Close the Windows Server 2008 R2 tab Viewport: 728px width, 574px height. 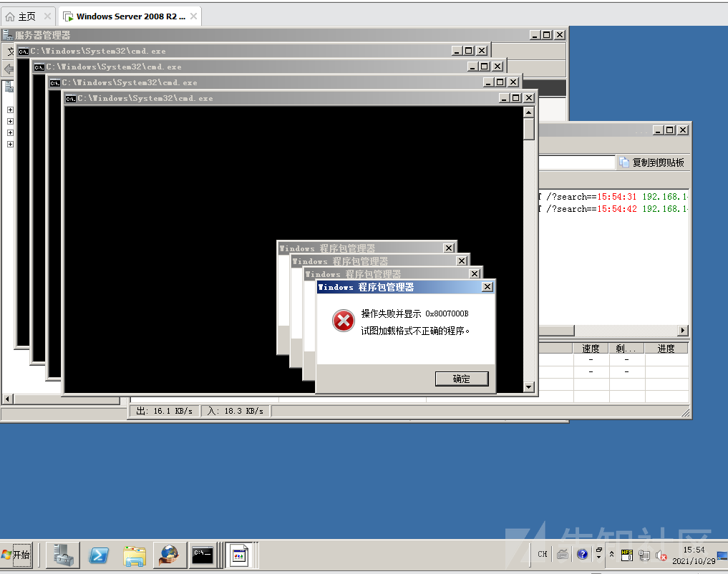(193, 16)
